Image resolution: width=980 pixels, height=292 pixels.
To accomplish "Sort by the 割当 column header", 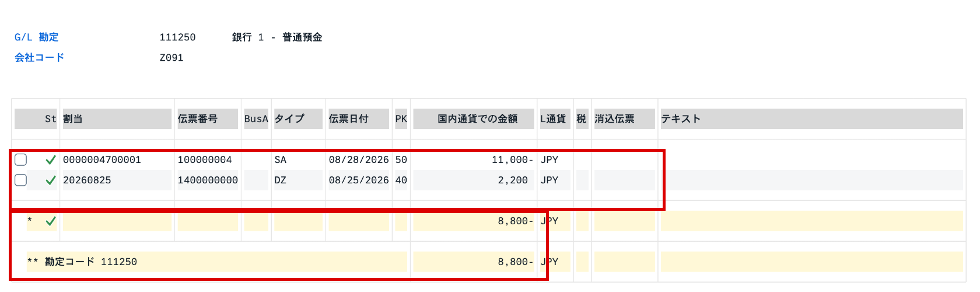I will [117, 119].
